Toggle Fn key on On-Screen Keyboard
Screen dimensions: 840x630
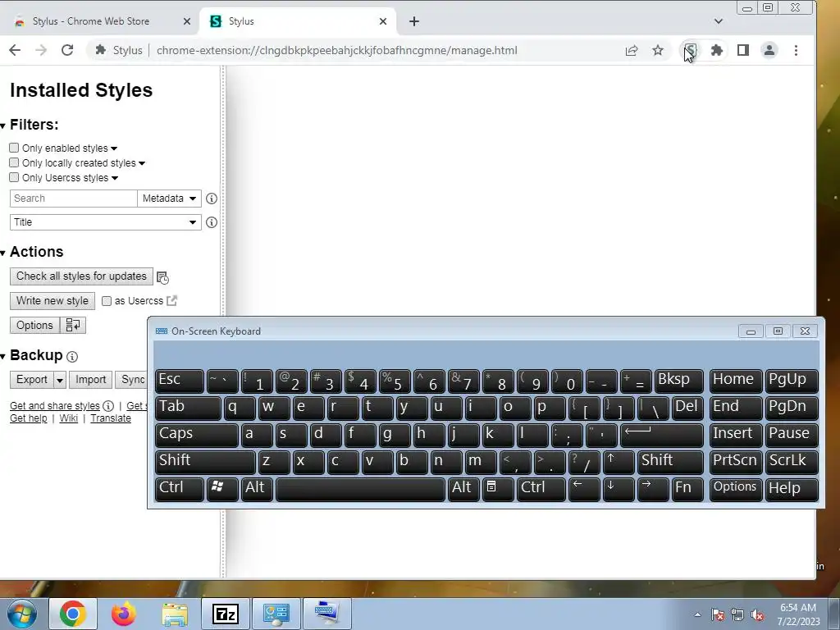pyautogui.click(x=688, y=489)
